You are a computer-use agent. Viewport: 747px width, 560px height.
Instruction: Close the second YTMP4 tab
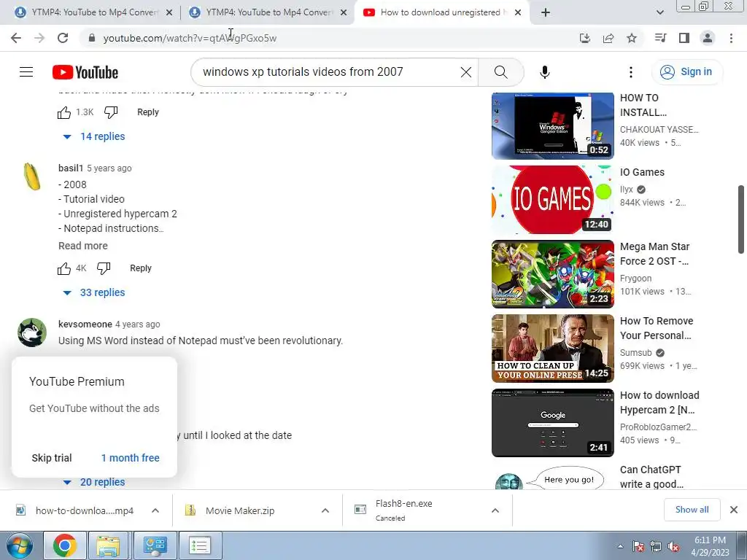pyautogui.click(x=344, y=12)
